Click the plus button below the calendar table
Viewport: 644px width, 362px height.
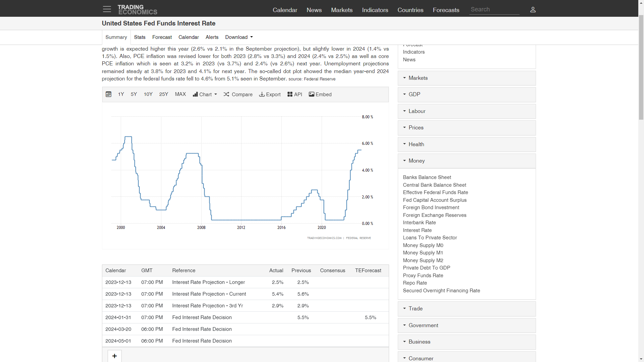[114, 356]
